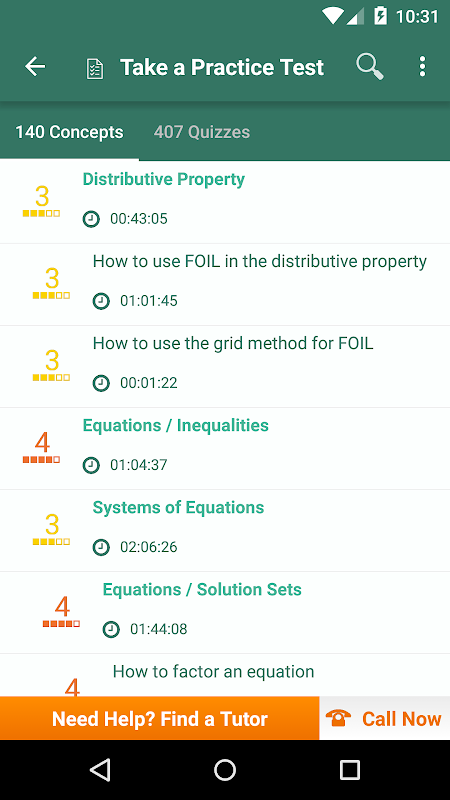The height and width of the screenshot is (800, 450).
Task: Open Equations / Inequalities concept
Action: 225,448
